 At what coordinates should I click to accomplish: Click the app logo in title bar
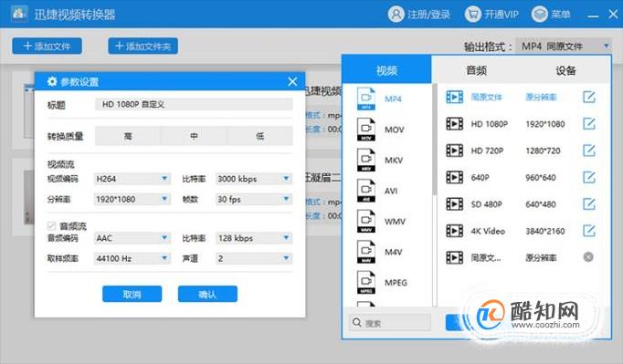click(x=19, y=15)
